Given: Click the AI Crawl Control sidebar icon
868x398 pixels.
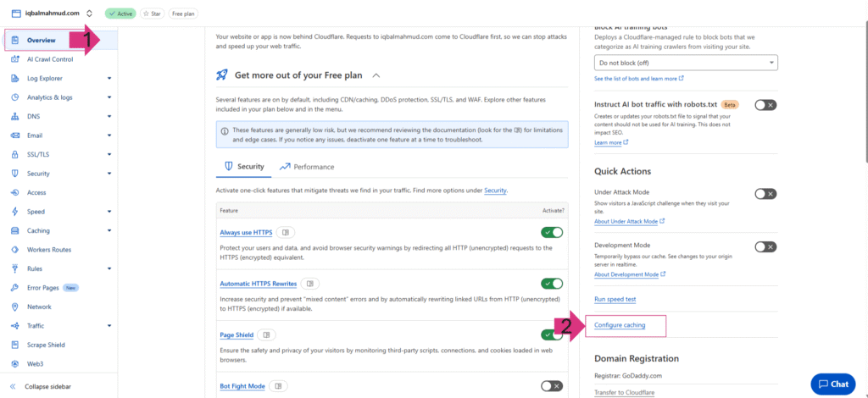Looking at the screenshot, I should [x=15, y=59].
